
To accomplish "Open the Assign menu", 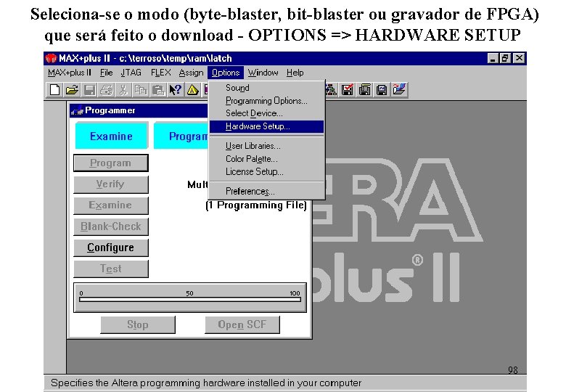I will (x=191, y=73).
